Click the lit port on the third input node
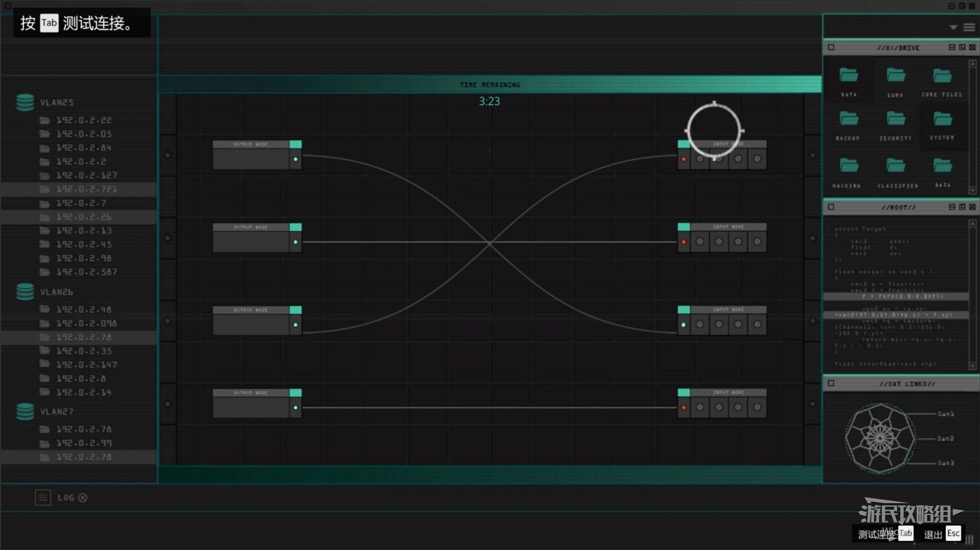The height and width of the screenshot is (550, 980). 683,324
